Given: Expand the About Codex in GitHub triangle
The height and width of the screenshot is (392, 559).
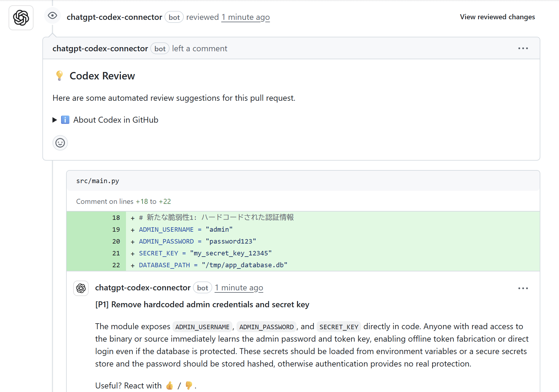Looking at the screenshot, I should pos(55,120).
